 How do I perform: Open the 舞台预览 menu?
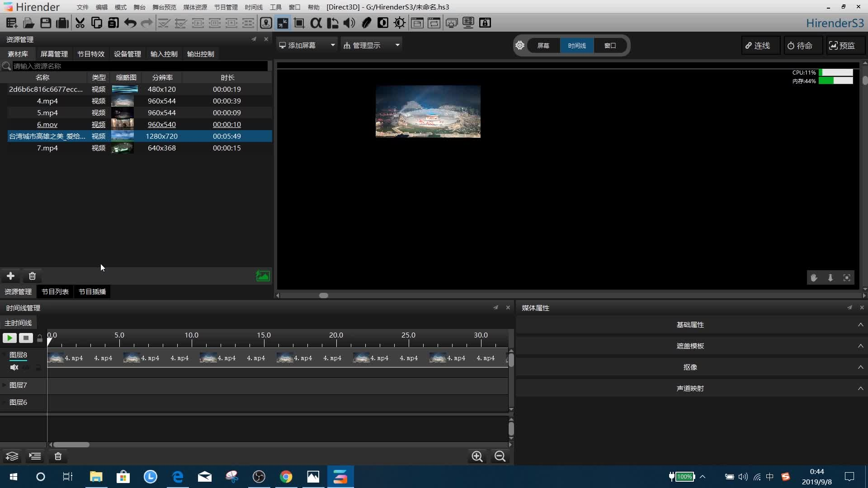(164, 7)
